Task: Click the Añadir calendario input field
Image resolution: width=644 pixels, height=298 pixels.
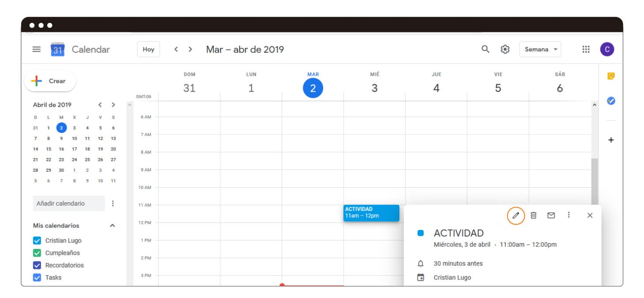Action: [68, 204]
